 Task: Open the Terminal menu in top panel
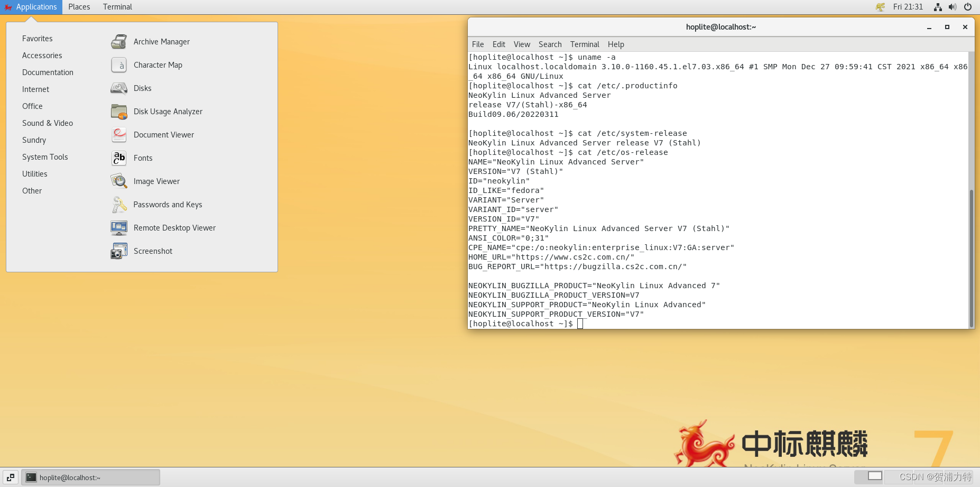pyautogui.click(x=117, y=7)
